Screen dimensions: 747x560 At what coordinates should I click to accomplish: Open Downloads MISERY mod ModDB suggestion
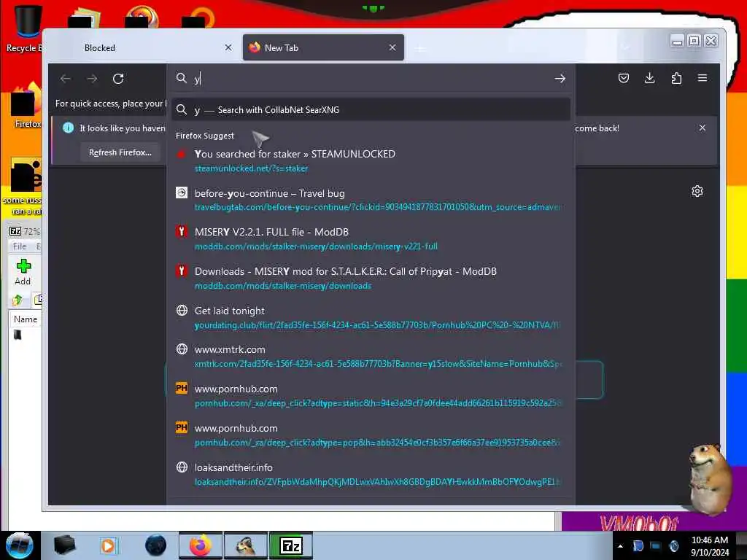point(371,278)
